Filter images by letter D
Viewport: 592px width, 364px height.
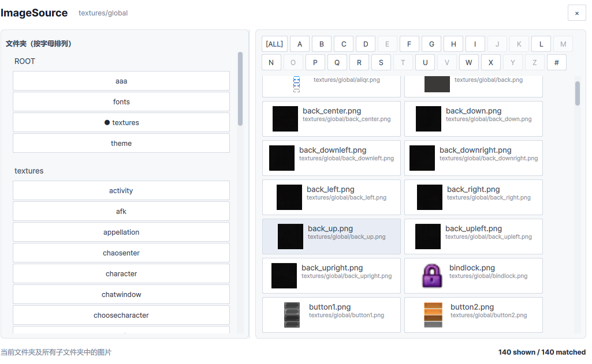click(366, 44)
